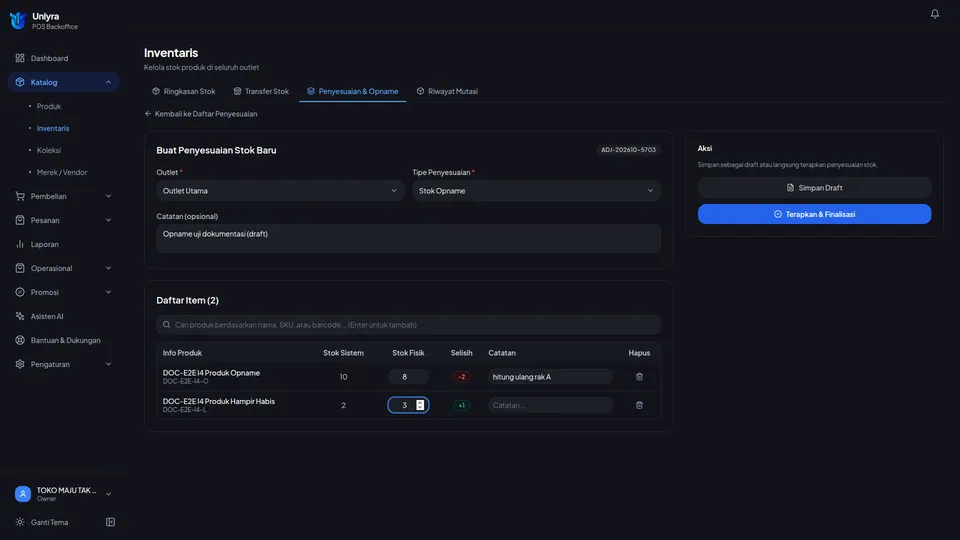This screenshot has height=540, width=960.
Task: Open the Merek / Vendor submenu item
Action: pos(62,172)
